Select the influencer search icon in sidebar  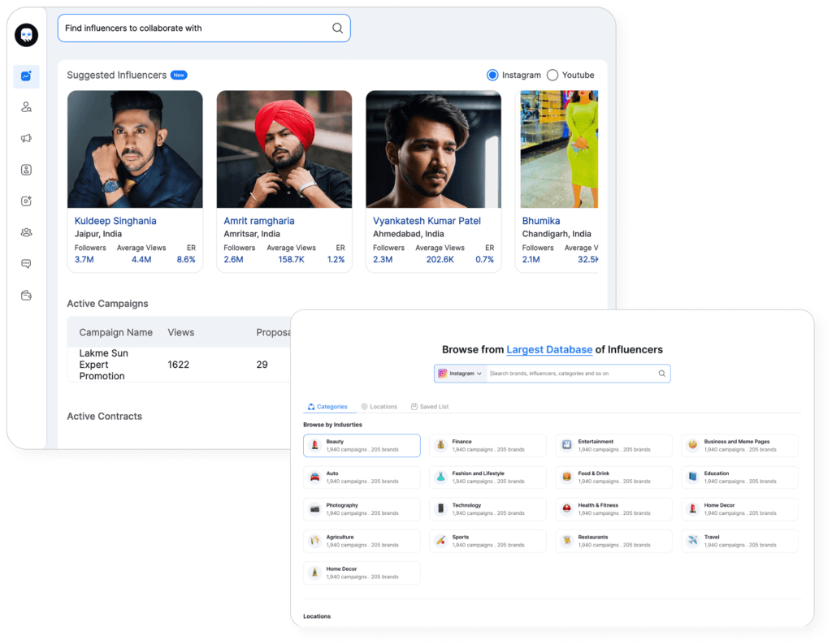26,106
